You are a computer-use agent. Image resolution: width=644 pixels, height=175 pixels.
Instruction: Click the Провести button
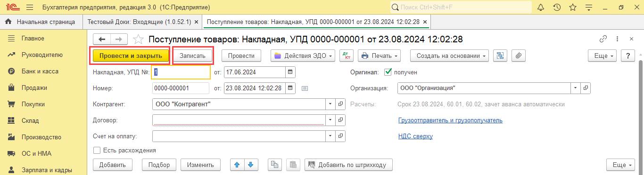[x=241, y=56]
